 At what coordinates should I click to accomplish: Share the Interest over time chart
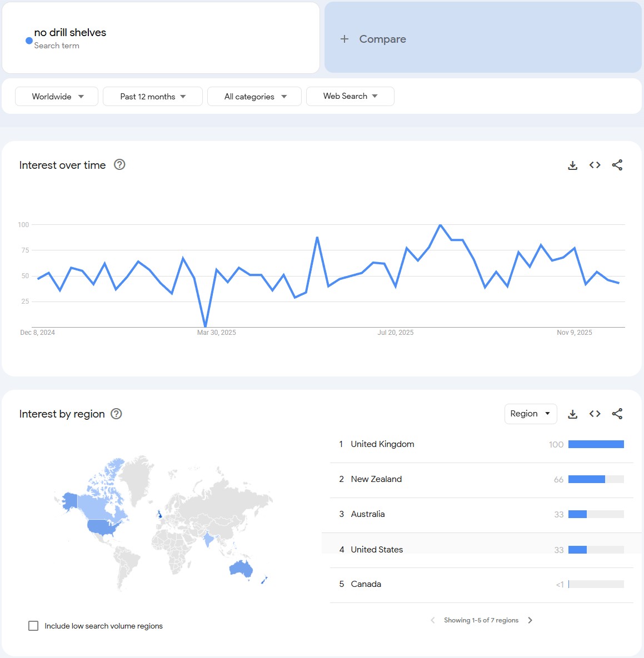617,165
